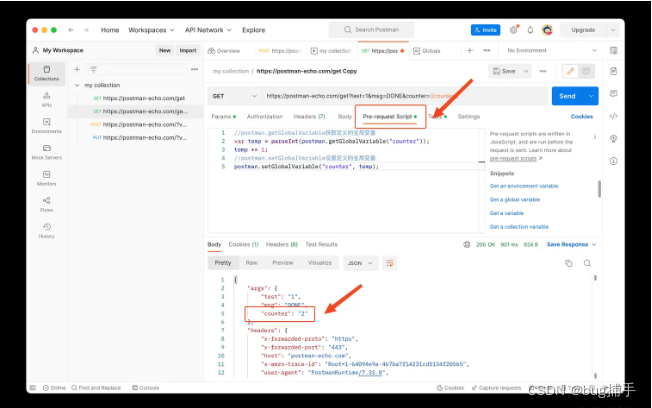Select the Preview response view
Screen dimensions: 652x408
(283, 263)
